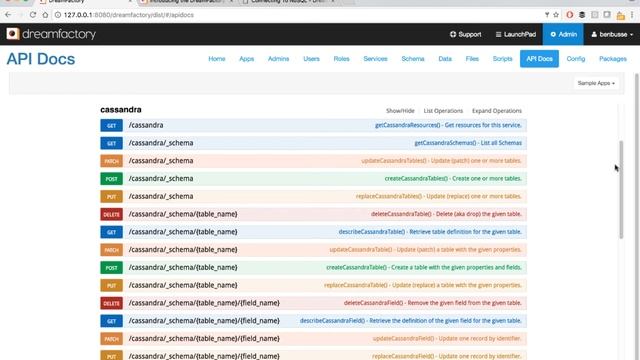Viewport: 640px width, 360px height.
Task: Click List Operations for cassandra
Action: tap(443, 111)
